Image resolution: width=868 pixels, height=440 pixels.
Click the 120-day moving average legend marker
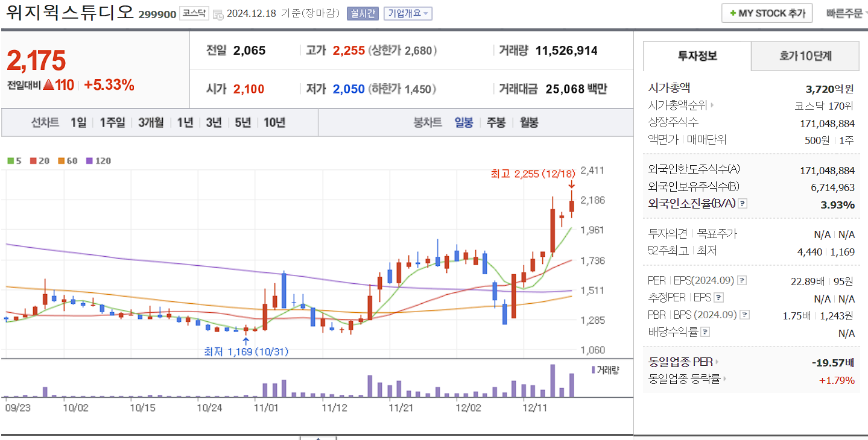(x=90, y=161)
